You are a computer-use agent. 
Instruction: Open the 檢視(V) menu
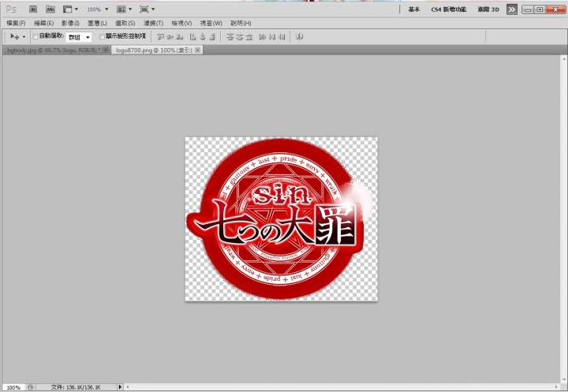click(x=181, y=23)
